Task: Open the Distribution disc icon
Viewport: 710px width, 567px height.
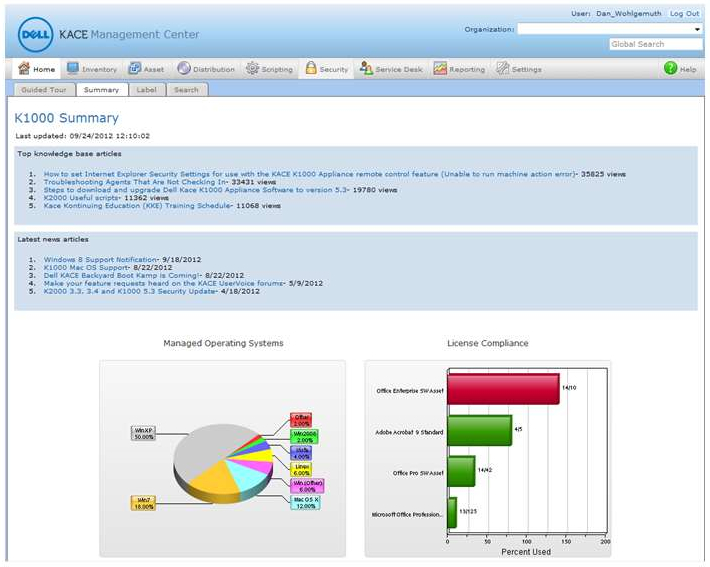Action: pos(183,68)
